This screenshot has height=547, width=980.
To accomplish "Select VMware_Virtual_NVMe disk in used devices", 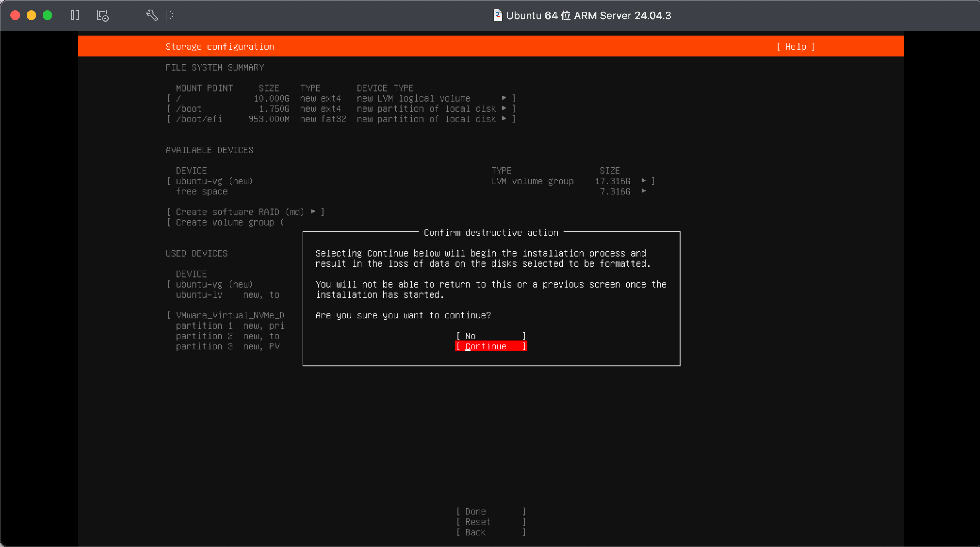I will point(230,315).
